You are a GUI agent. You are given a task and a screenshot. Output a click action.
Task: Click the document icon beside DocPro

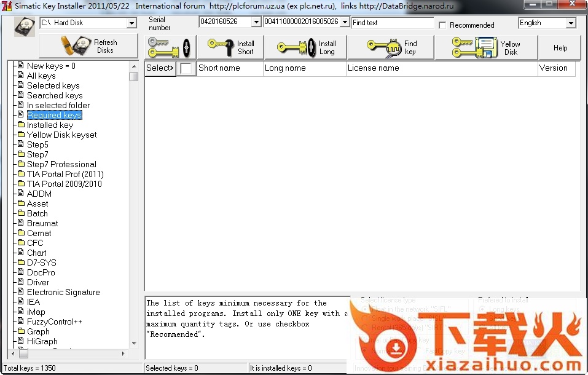coord(21,272)
